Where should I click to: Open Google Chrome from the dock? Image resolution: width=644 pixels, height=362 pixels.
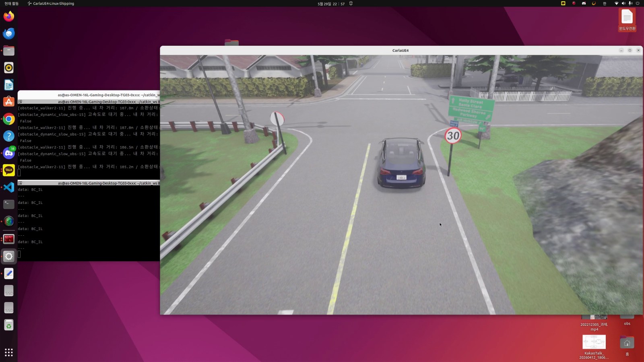pyautogui.click(x=9, y=119)
